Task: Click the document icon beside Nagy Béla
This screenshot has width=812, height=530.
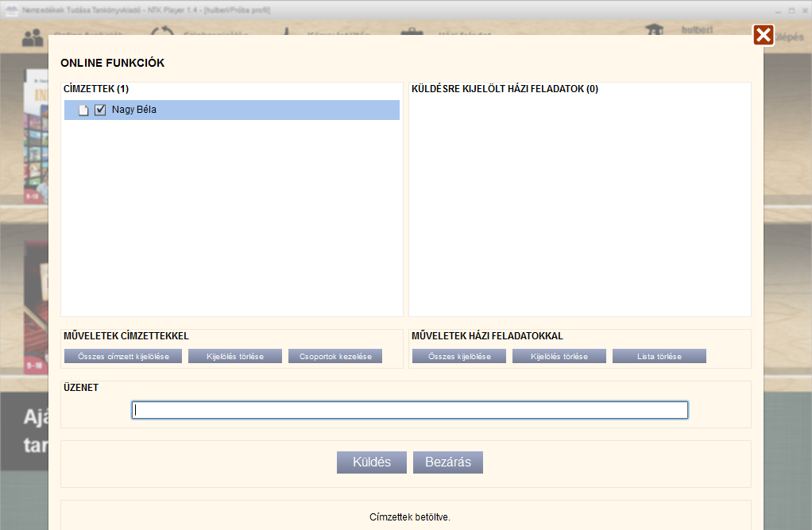Action: (x=83, y=110)
